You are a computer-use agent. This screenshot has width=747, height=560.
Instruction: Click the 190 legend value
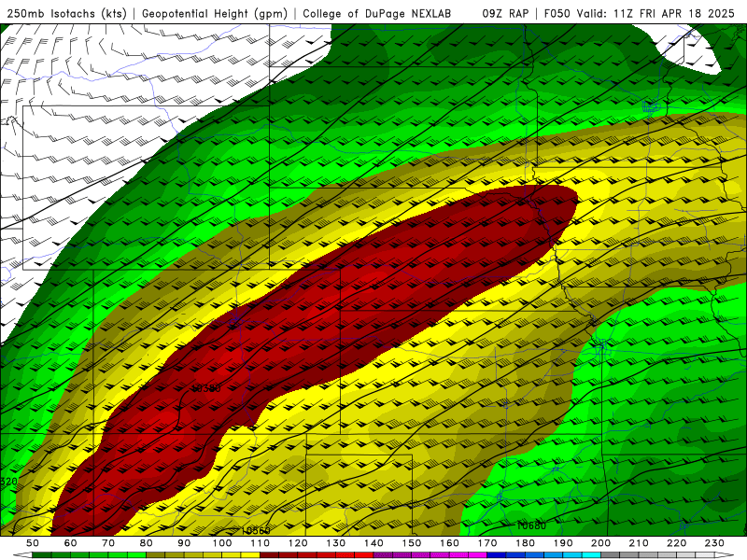click(x=563, y=543)
